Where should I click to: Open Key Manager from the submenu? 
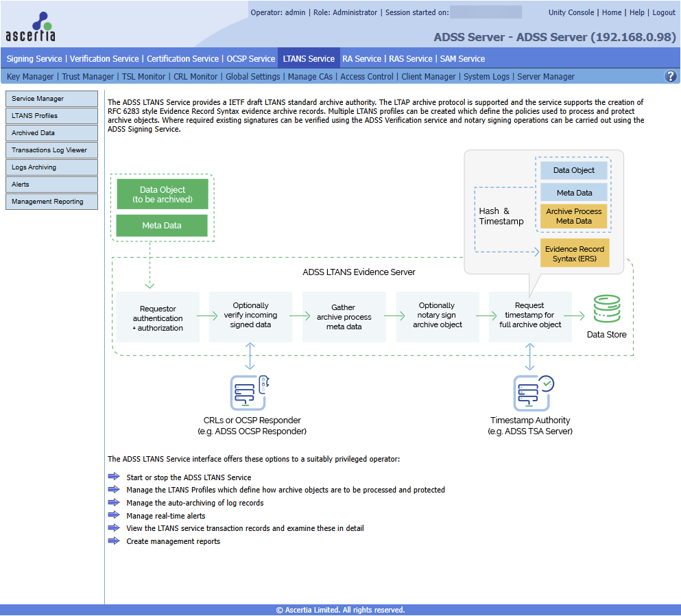(x=30, y=77)
